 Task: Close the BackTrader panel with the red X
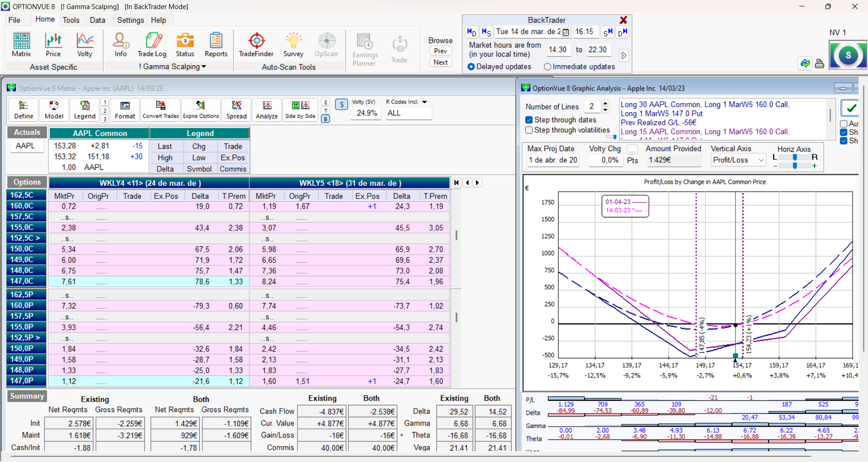tap(623, 20)
